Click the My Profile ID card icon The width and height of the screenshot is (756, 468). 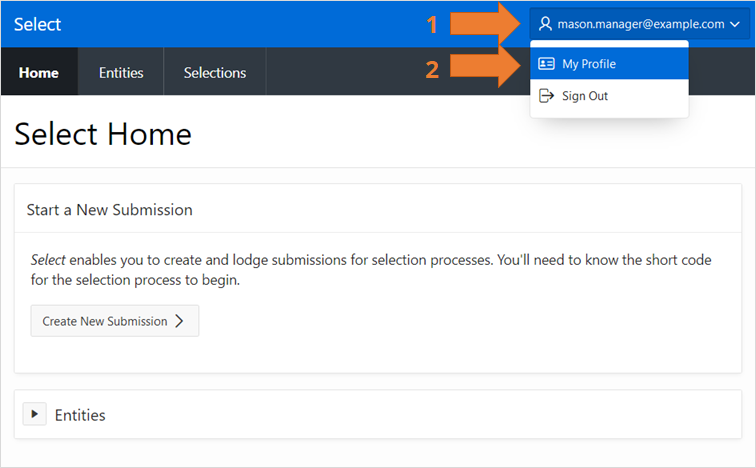(x=546, y=64)
